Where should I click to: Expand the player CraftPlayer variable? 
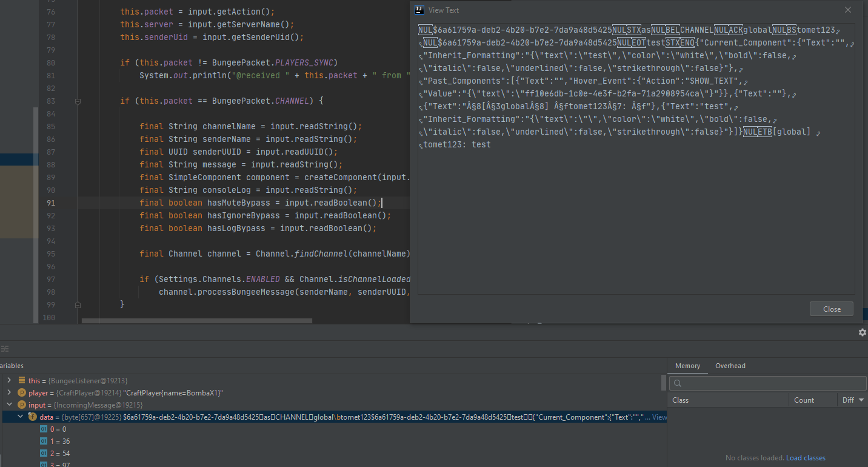click(x=10, y=392)
